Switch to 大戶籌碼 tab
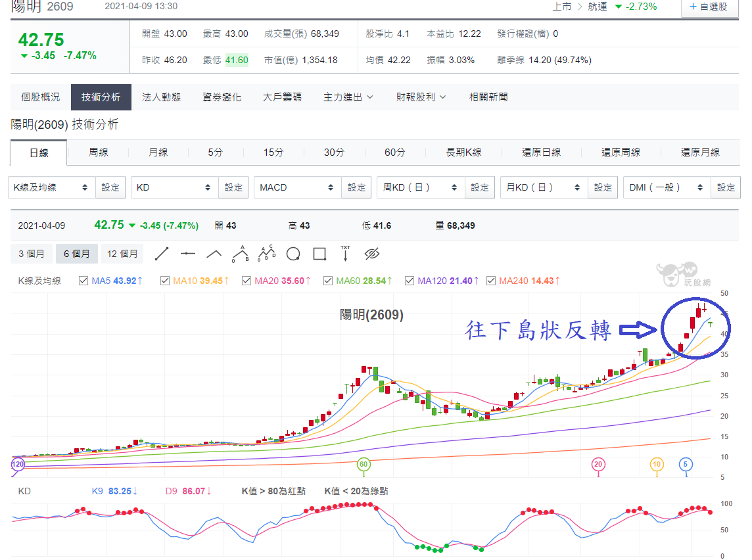752x560 pixels. (283, 97)
